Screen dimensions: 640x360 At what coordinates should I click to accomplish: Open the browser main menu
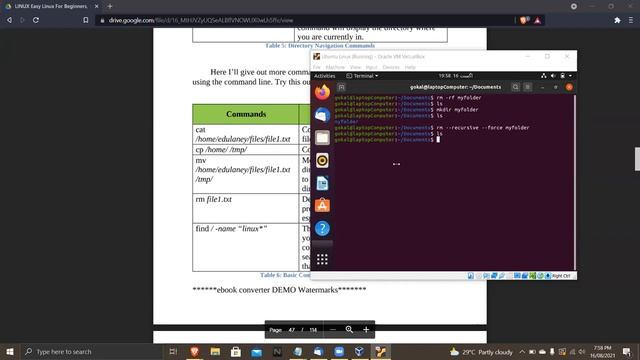[x=631, y=20]
